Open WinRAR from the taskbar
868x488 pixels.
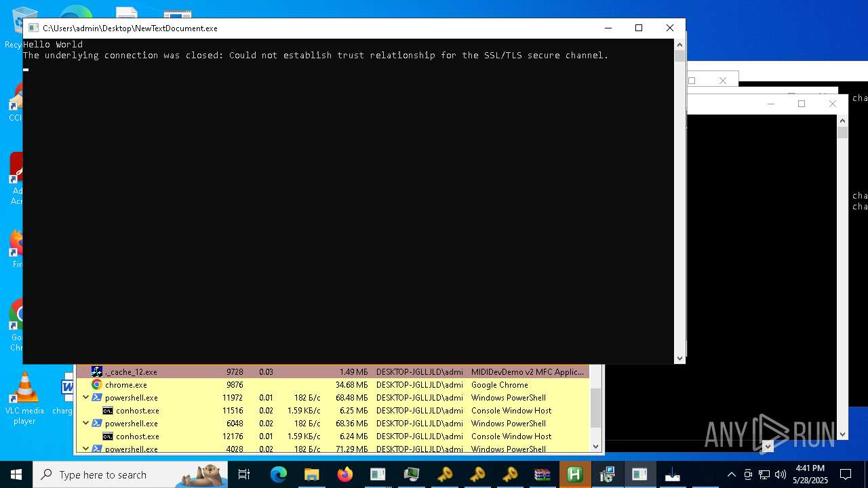click(x=542, y=474)
